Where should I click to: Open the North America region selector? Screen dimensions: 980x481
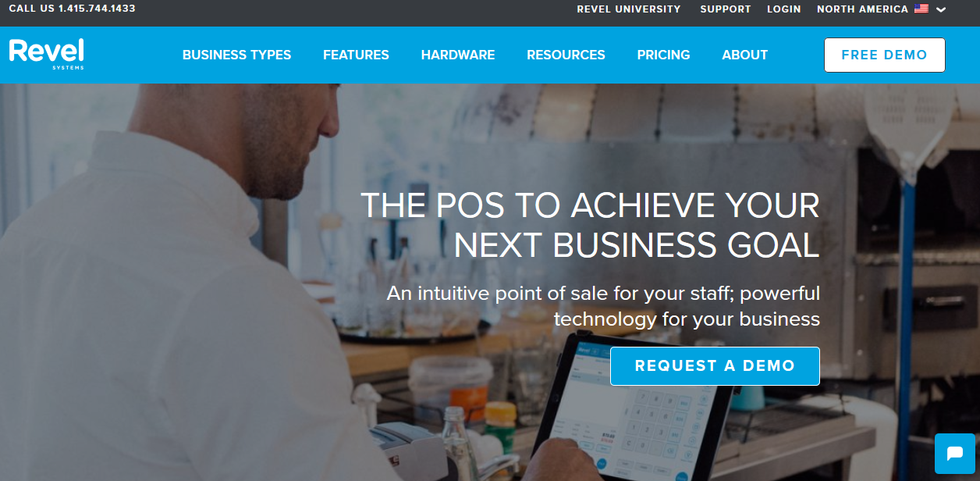pyautogui.click(x=862, y=9)
